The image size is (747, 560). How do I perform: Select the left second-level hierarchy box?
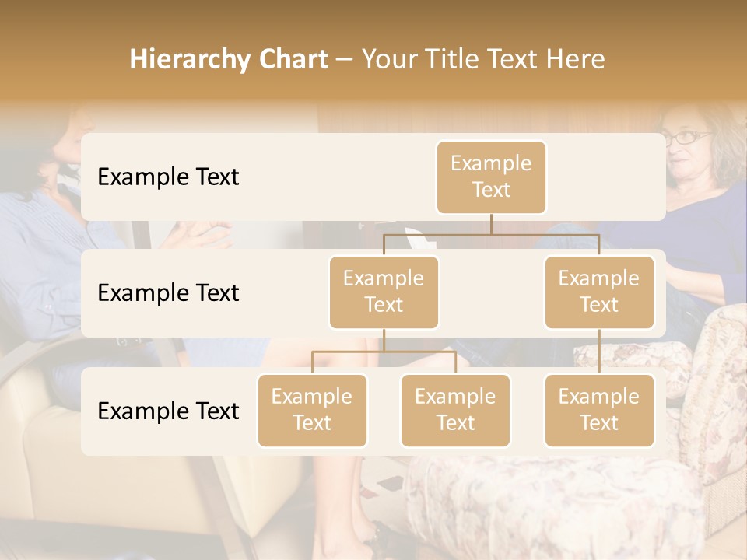(x=384, y=292)
